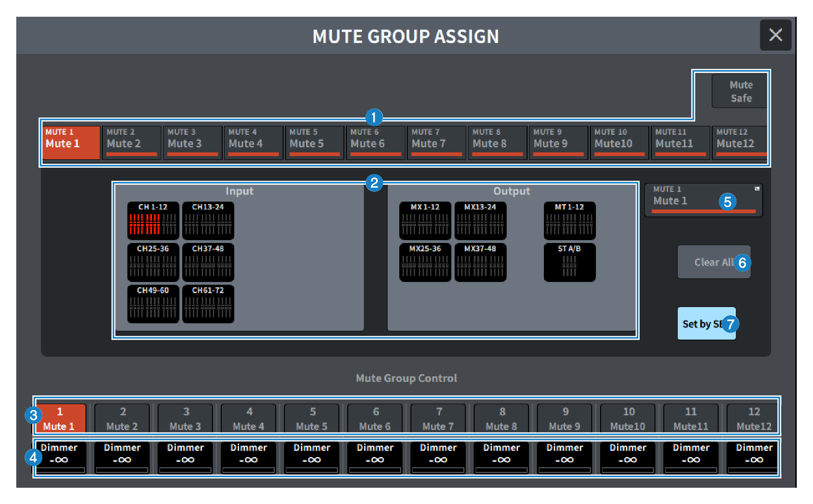
Task: Select the MT 1-12 matrix output block
Action: coord(569,221)
